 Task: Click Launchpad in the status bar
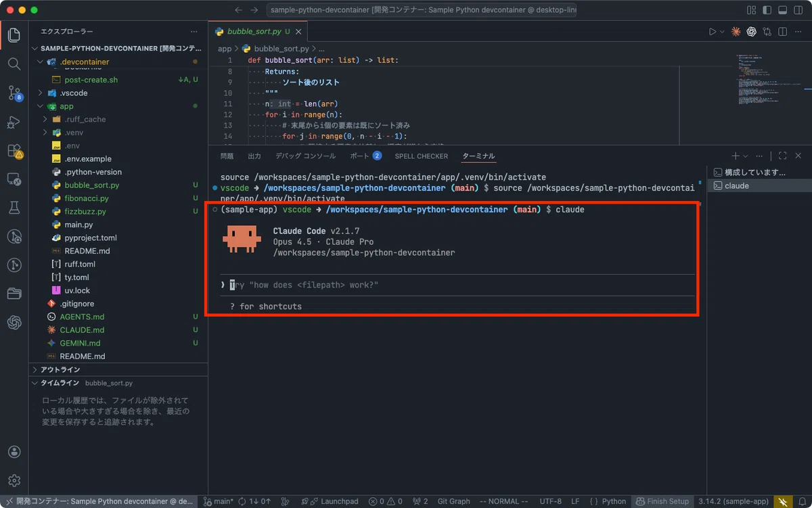point(330,501)
